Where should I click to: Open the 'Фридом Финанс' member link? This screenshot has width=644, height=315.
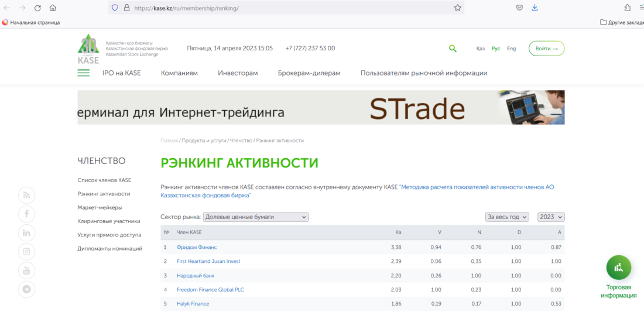click(x=197, y=247)
